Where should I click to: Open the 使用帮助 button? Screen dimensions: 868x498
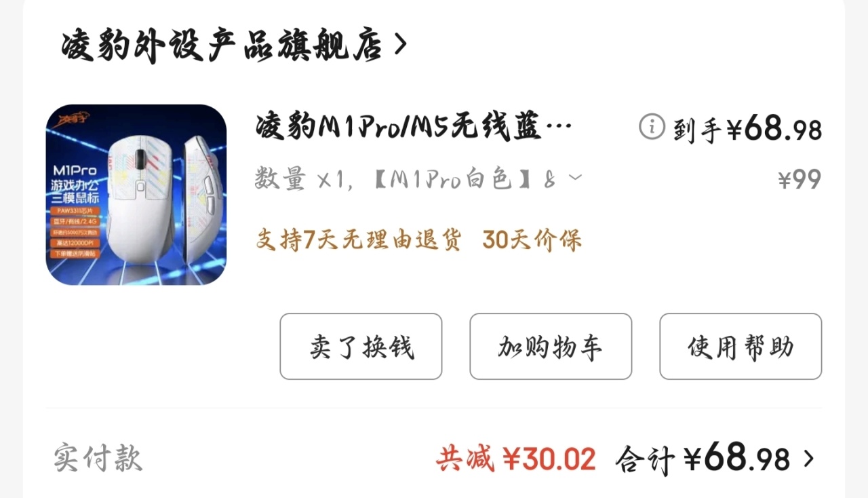coord(741,347)
